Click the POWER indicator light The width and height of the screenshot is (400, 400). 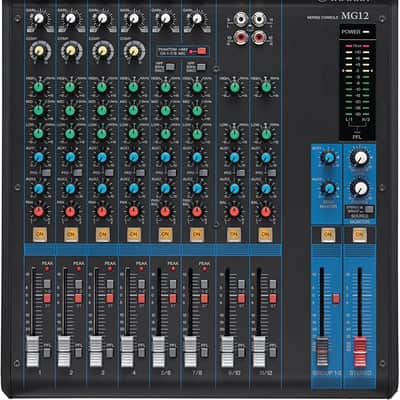pos(366,32)
